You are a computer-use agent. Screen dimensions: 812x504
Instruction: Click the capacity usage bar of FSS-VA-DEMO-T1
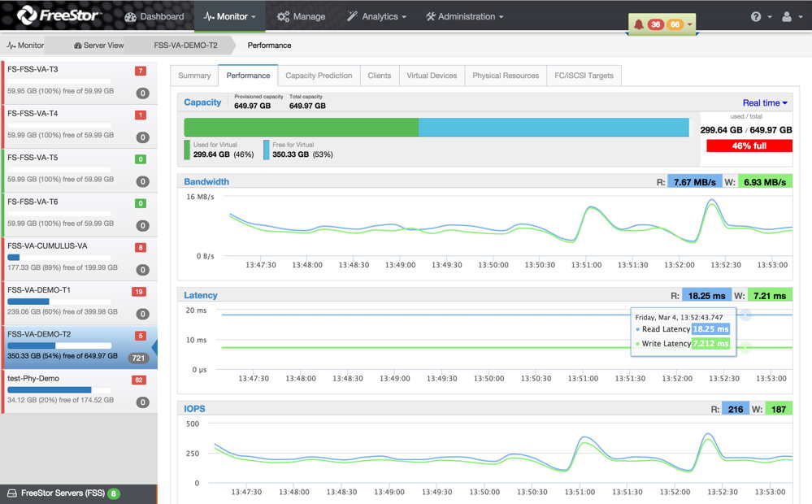[59, 302]
